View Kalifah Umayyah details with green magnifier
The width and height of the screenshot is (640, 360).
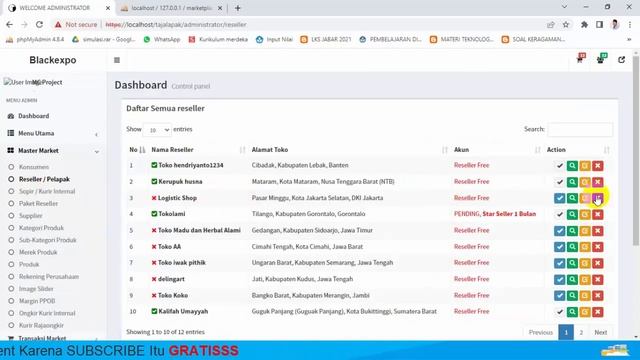pyautogui.click(x=572, y=312)
